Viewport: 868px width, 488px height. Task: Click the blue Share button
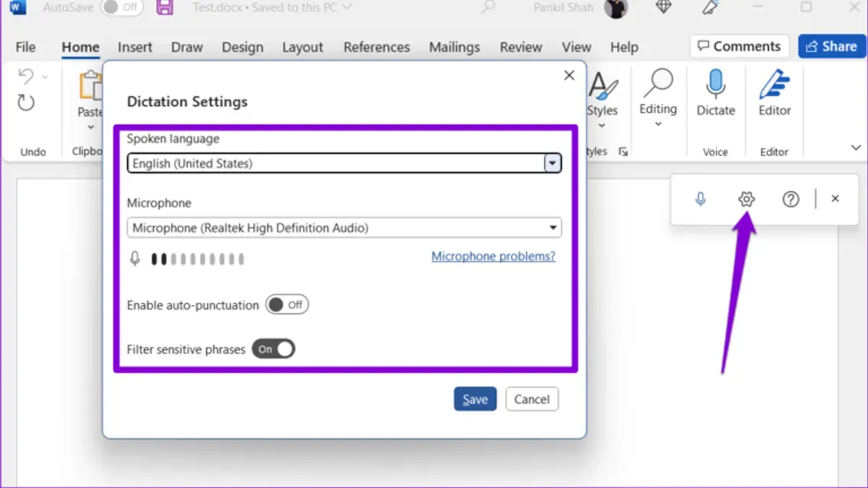point(832,46)
